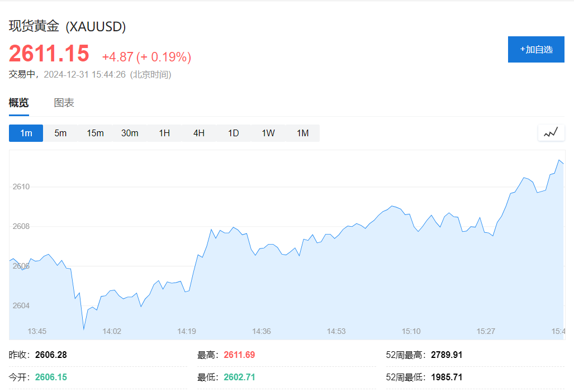Select the 1m timeframe
The height and width of the screenshot is (392, 574).
click(26, 133)
